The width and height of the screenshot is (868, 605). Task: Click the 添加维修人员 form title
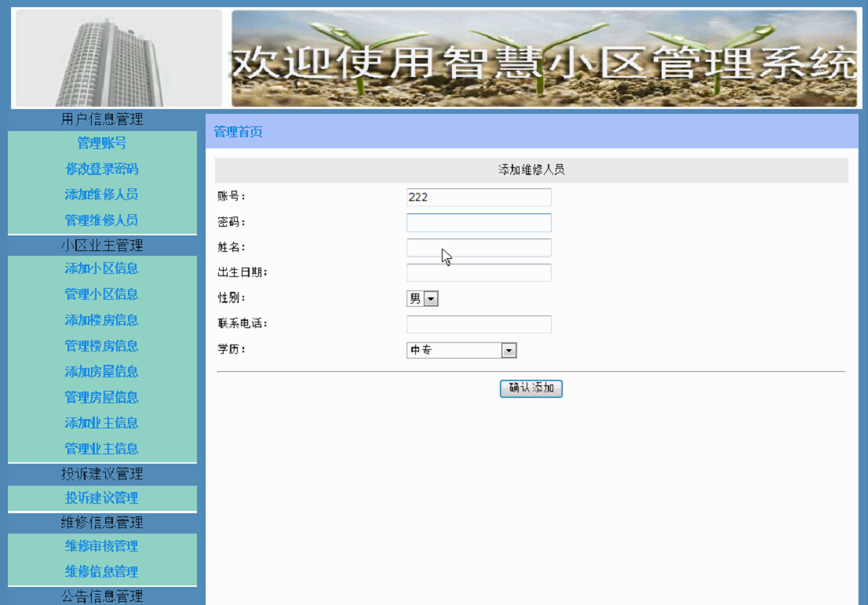[x=531, y=170]
